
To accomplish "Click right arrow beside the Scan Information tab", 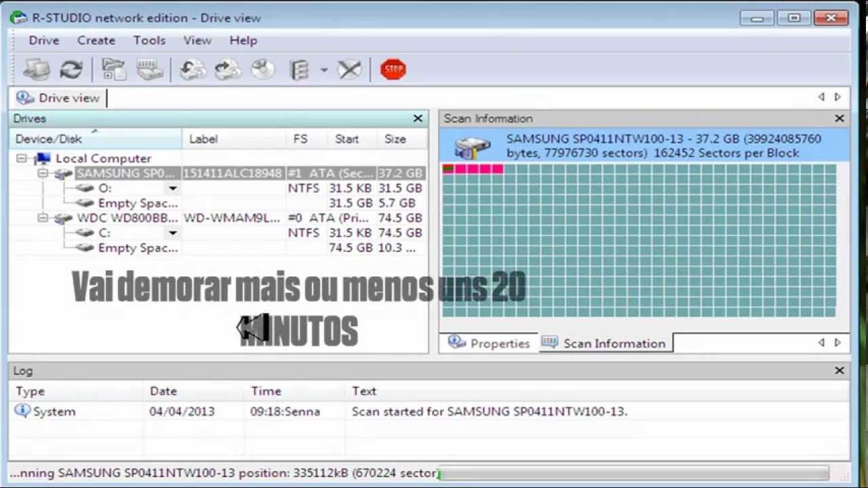I will tap(837, 343).
